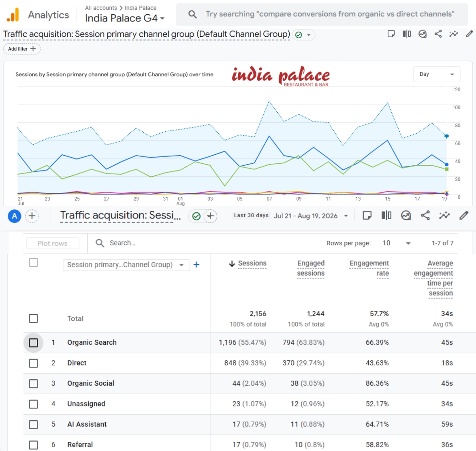The height and width of the screenshot is (451, 476).
Task: Expand dropdown arrow next to report status
Action: coord(309,35)
